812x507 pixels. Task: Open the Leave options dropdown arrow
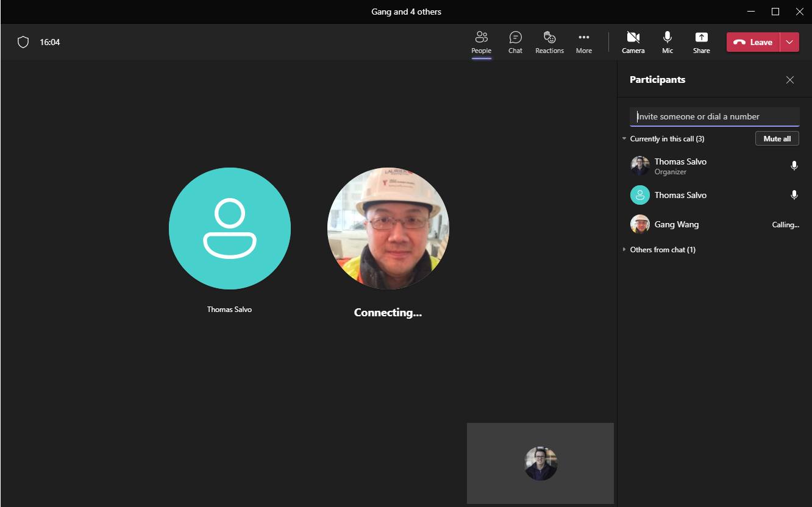tap(789, 42)
